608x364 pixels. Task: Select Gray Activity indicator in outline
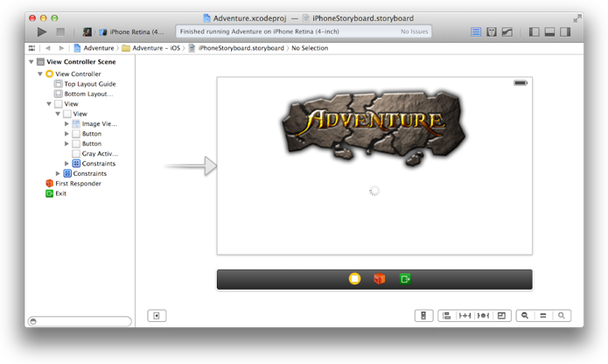(95, 153)
